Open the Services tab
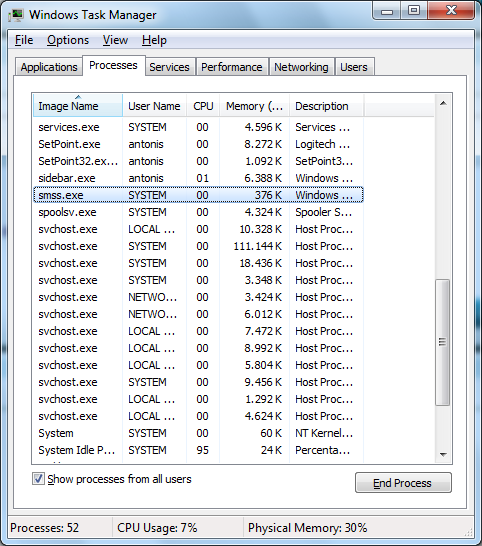 click(x=170, y=67)
